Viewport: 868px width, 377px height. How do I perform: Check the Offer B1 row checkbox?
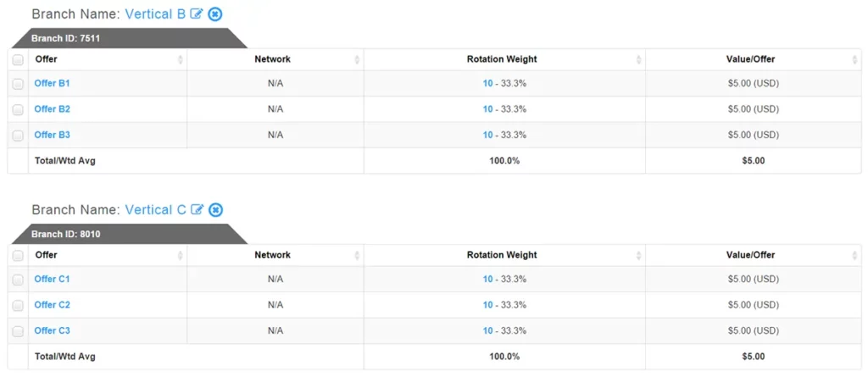(x=18, y=84)
